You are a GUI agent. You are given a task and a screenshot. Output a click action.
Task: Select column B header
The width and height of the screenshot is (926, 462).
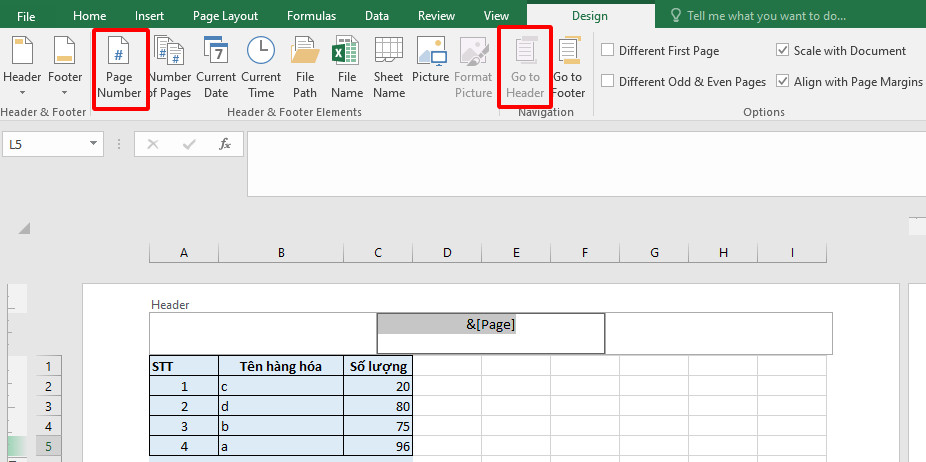tap(281, 253)
